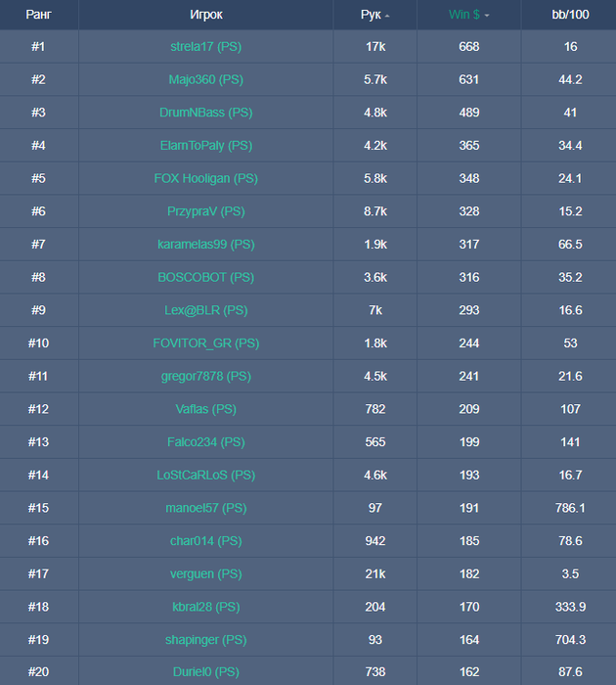Open manoel57 (PS) player page
The width and height of the screenshot is (616, 685).
(206, 508)
